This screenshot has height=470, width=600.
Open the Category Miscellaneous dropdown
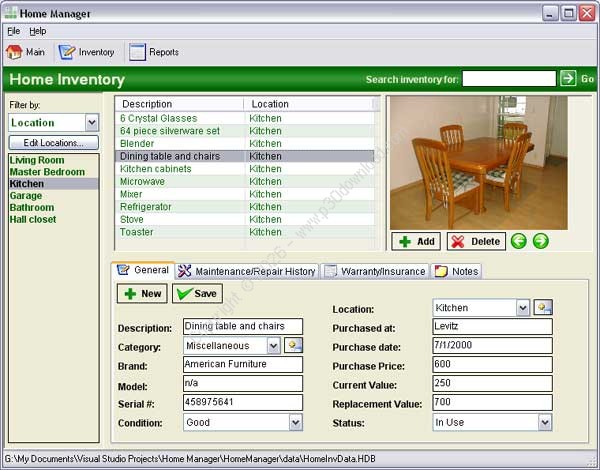point(273,346)
